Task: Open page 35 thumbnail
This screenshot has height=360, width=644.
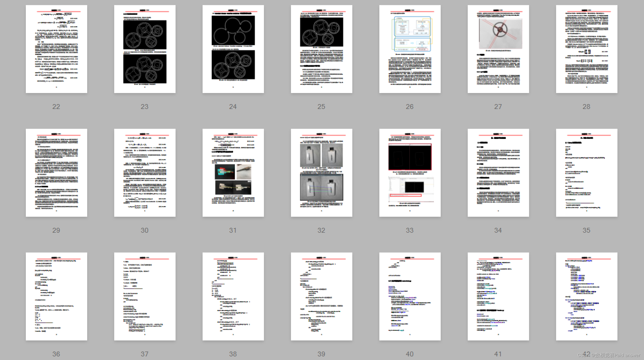Action: 587,173
